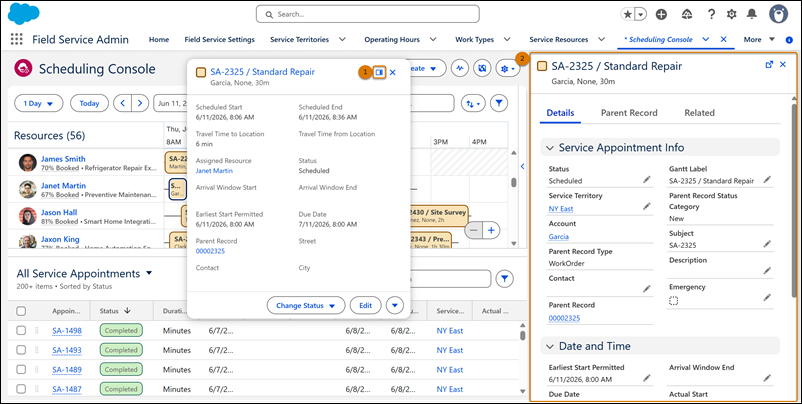Pop out the SA-2325 side panel

(x=769, y=64)
